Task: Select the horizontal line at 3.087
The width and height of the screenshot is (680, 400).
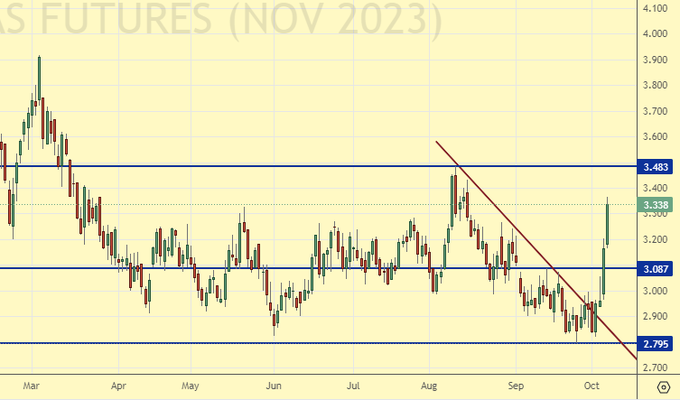Action: (x=300, y=268)
